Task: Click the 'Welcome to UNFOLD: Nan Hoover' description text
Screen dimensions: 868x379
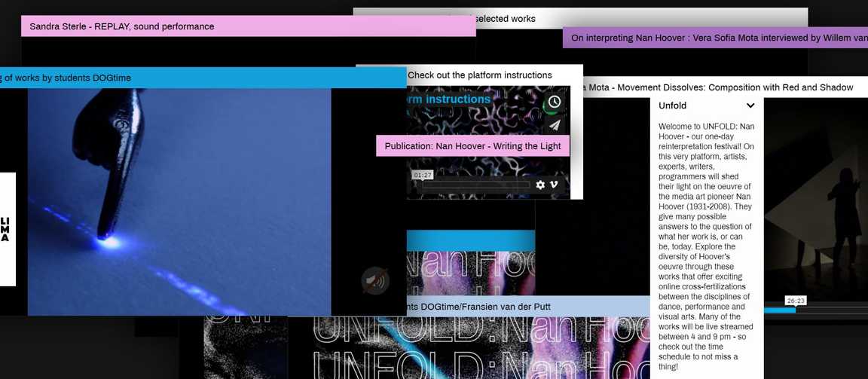Action: point(706,246)
